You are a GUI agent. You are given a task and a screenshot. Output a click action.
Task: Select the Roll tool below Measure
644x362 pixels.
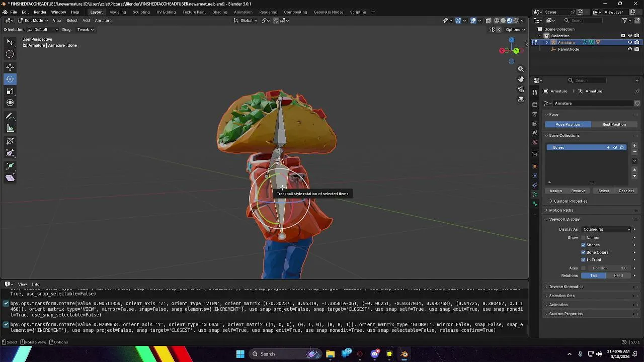click(10, 141)
